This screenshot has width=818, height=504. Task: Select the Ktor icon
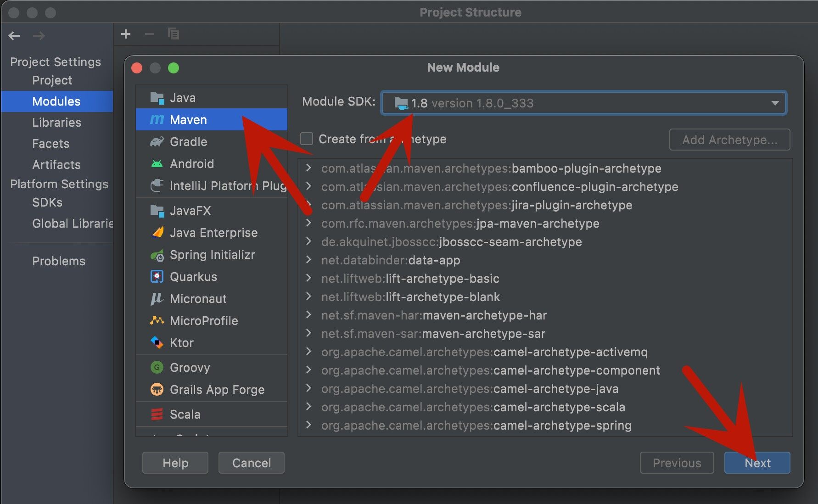click(157, 343)
